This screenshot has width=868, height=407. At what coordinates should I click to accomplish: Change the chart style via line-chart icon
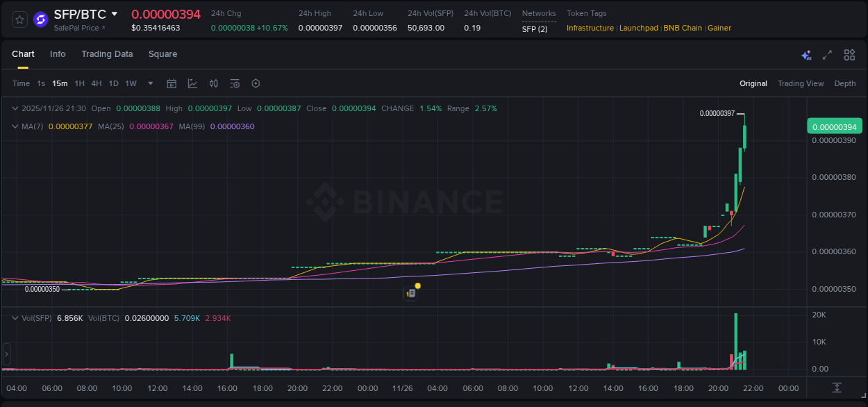tap(192, 83)
